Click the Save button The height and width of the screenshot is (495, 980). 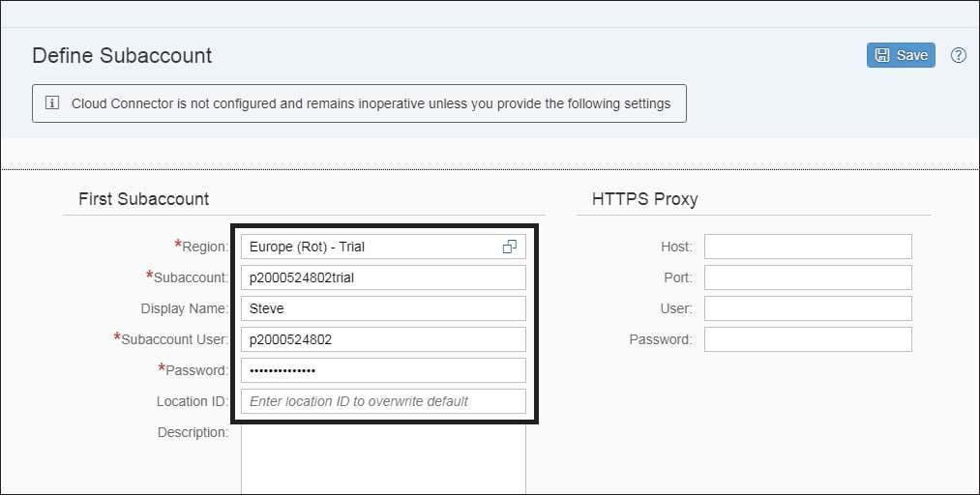[901, 55]
